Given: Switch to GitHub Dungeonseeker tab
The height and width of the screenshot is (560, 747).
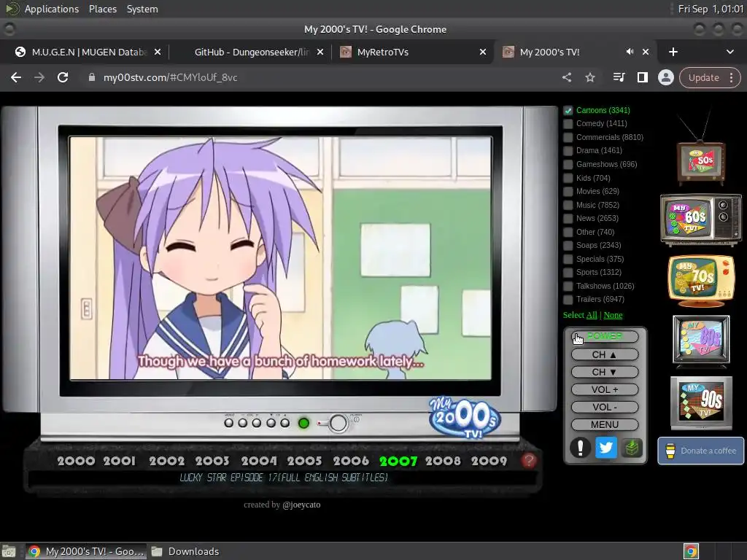Looking at the screenshot, I should [x=251, y=52].
